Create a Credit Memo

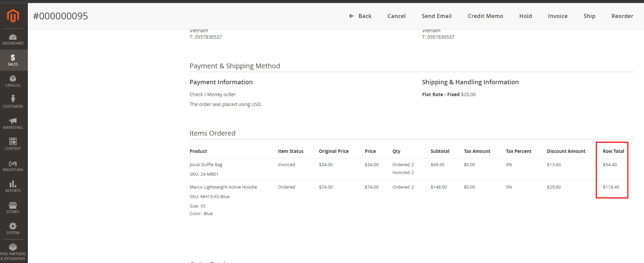coord(485,16)
